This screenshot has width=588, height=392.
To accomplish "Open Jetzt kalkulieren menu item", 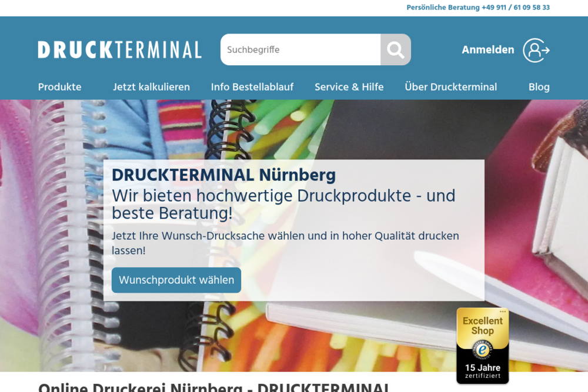I will tap(152, 87).
